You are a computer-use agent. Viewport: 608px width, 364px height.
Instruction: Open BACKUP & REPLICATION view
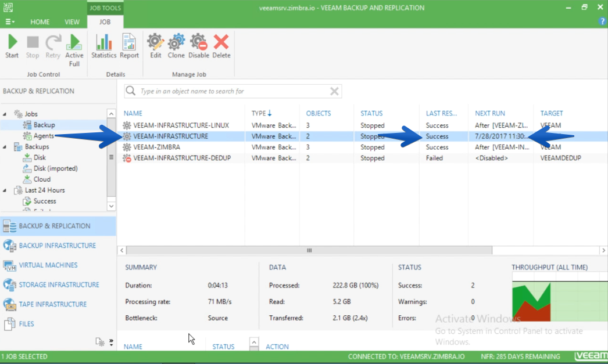58,226
